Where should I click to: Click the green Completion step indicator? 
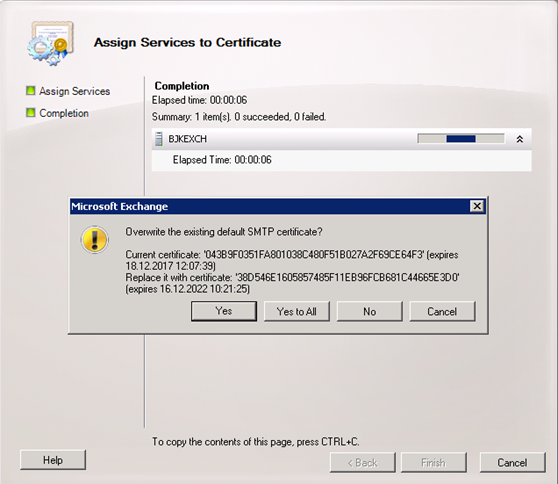click(x=31, y=113)
